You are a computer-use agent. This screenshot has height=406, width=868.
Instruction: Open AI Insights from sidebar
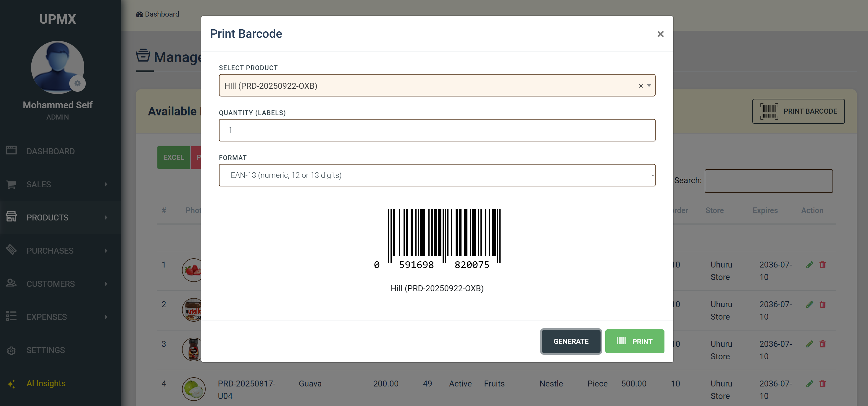pyautogui.click(x=46, y=384)
